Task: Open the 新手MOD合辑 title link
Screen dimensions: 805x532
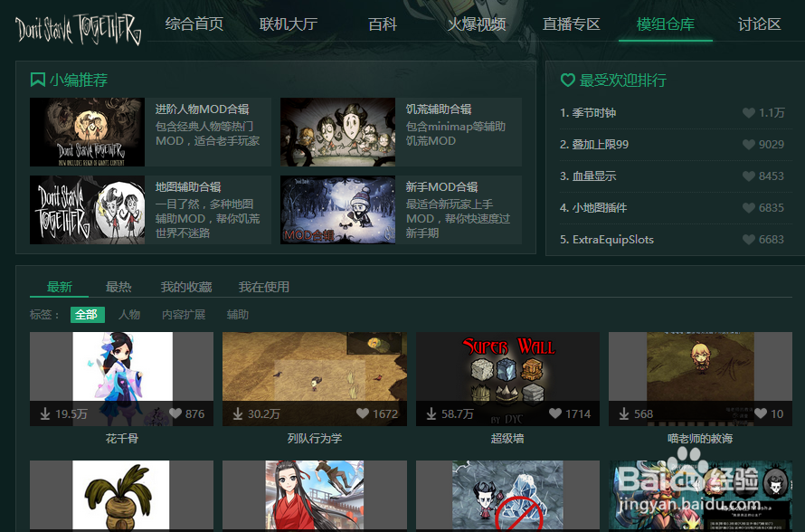Action: [x=442, y=187]
